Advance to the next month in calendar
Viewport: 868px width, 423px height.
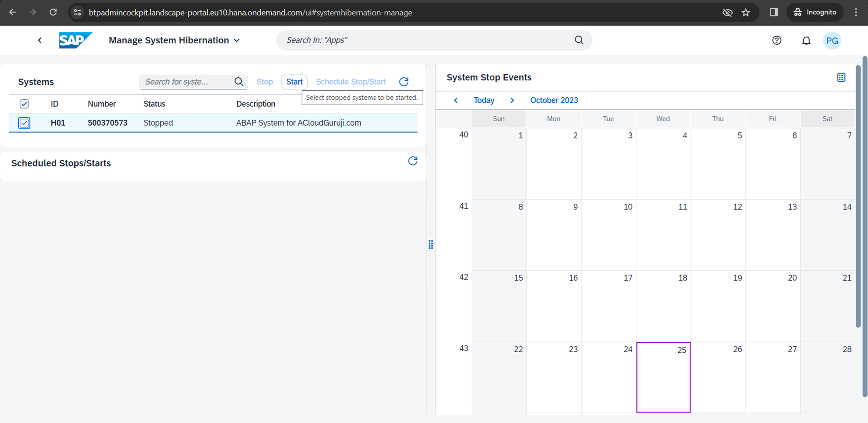coord(512,100)
